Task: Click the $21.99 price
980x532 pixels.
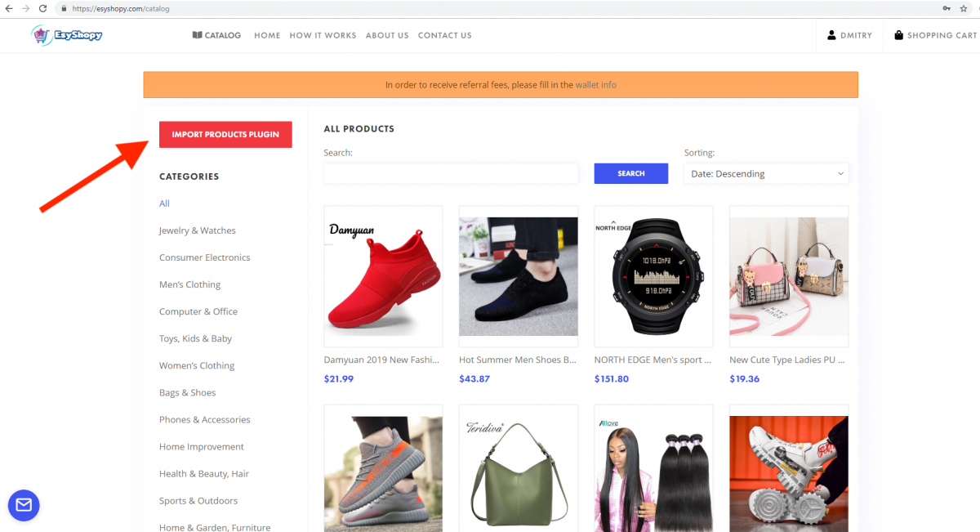Action: pos(339,379)
